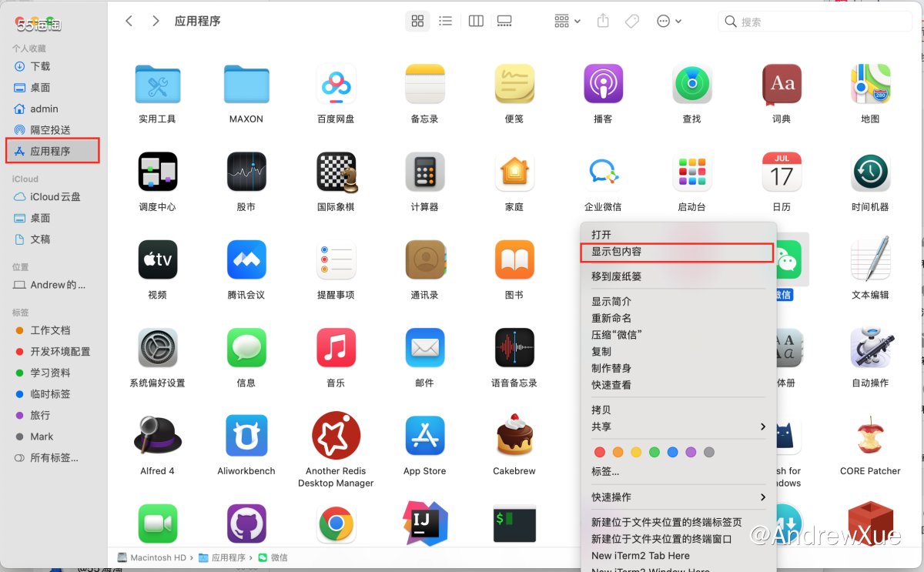Select the Google Chrome app icon
The image size is (924, 572).
tap(336, 524)
